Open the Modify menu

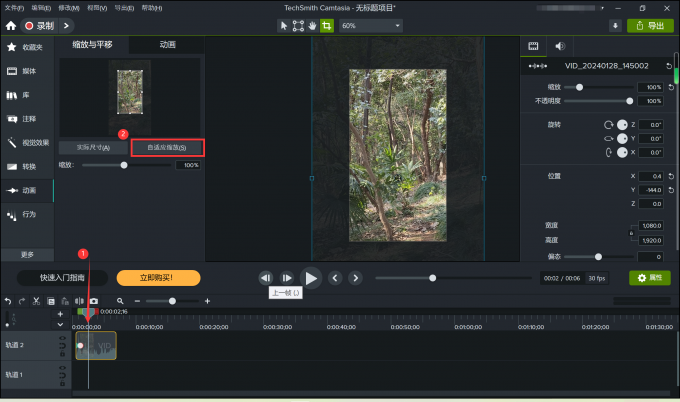69,8
